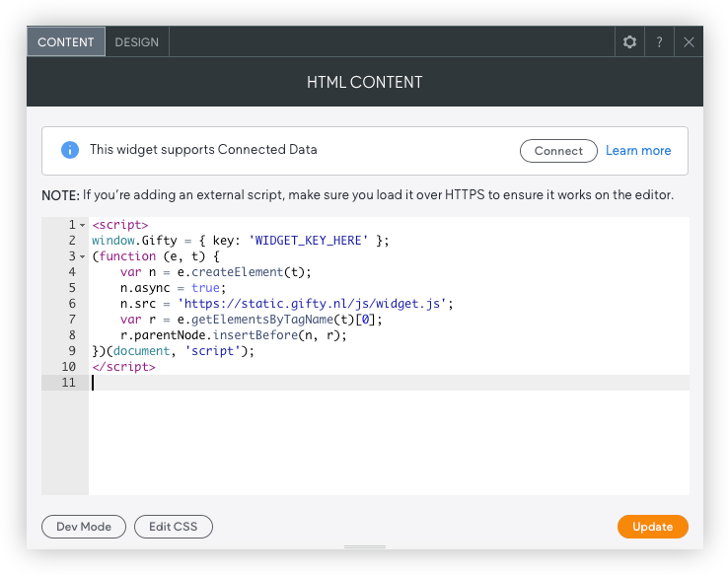This screenshot has height=575, width=728.
Task: Collapse code fold arrow on line 1
Action: (x=83, y=225)
